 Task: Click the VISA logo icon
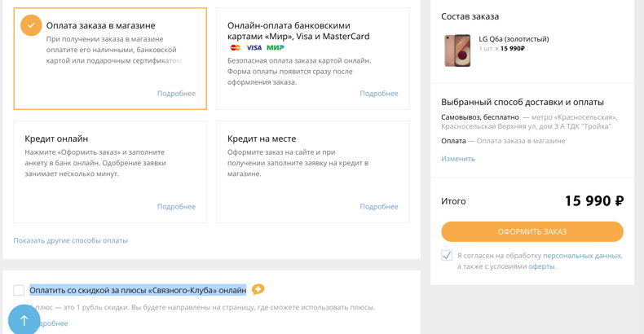click(254, 47)
